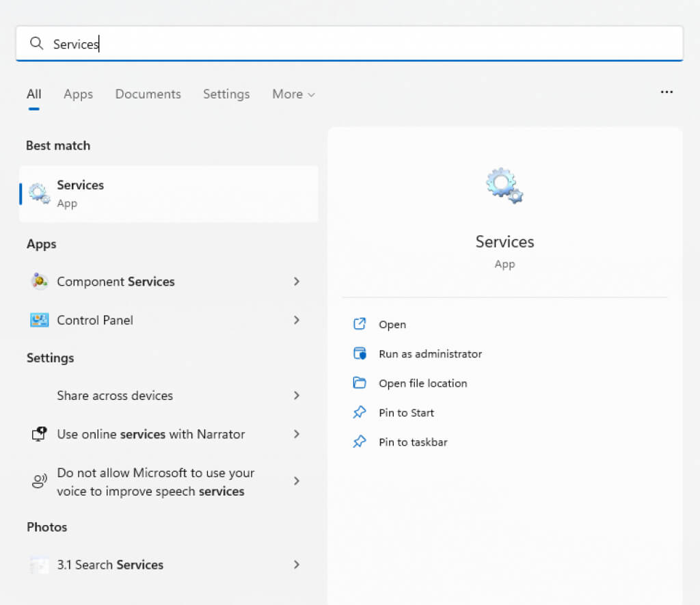Expand the Component Services result chevron
This screenshot has width=700, height=605.
[296, 282]
